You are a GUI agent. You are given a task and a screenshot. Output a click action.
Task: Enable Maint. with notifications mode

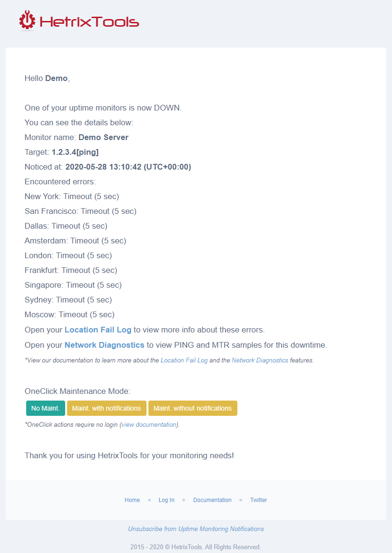coord(107,408)
